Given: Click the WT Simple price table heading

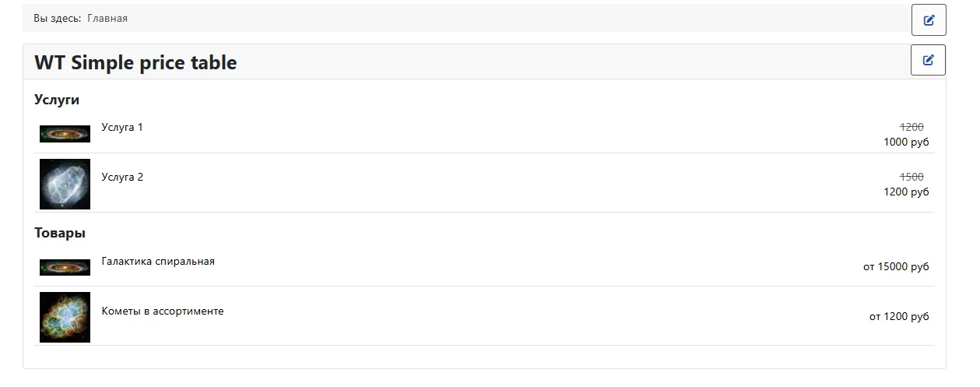Looking at the screenshot, I should 135,63.
